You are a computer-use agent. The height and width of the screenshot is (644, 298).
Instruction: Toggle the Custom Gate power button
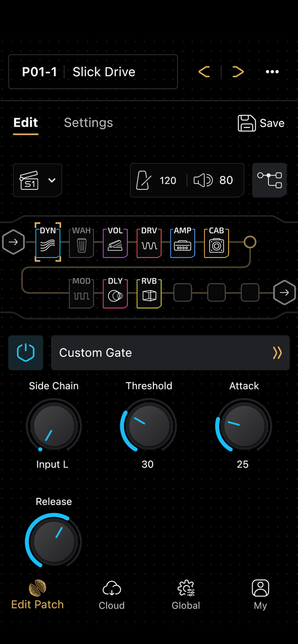point(26,352)
